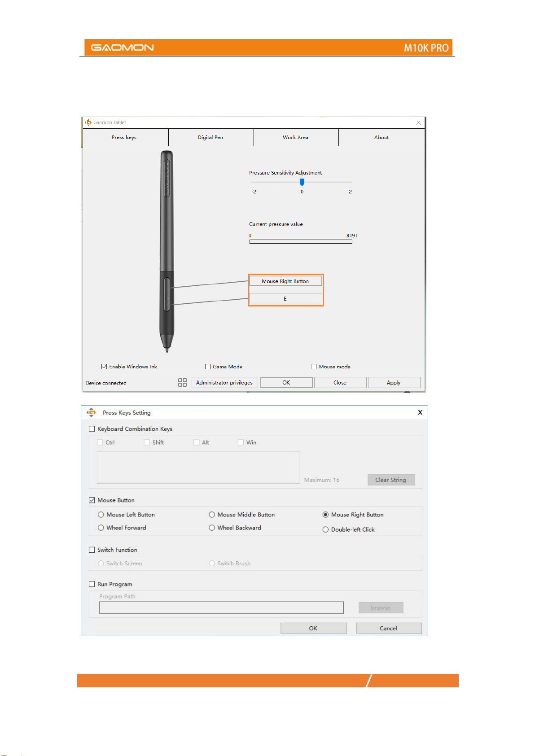Click the Administrator privileges button
Image resolution: width=535 pixels, height=756 pixels.
[x=224, y=382]
